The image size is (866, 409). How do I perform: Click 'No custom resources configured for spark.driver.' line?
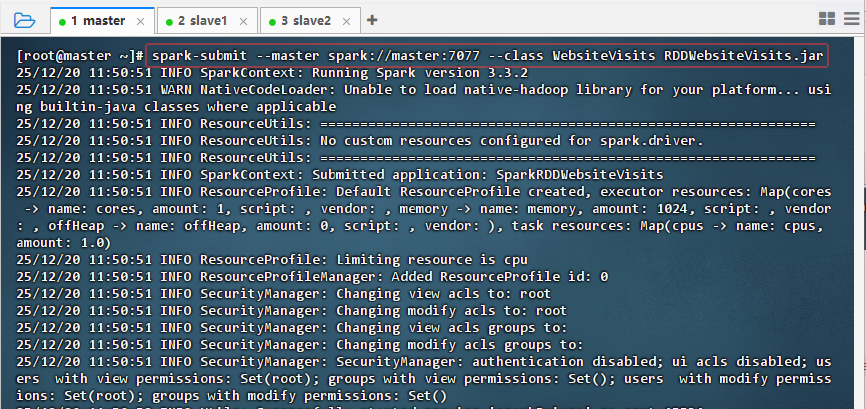point(360,141)
